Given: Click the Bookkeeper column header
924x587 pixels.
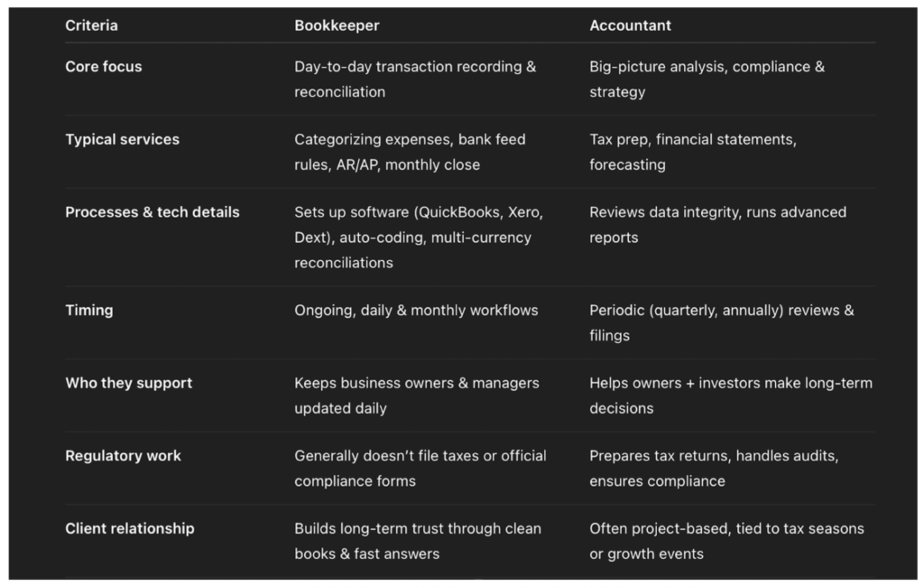Looking at the screenshot, I should coord(337,25).
